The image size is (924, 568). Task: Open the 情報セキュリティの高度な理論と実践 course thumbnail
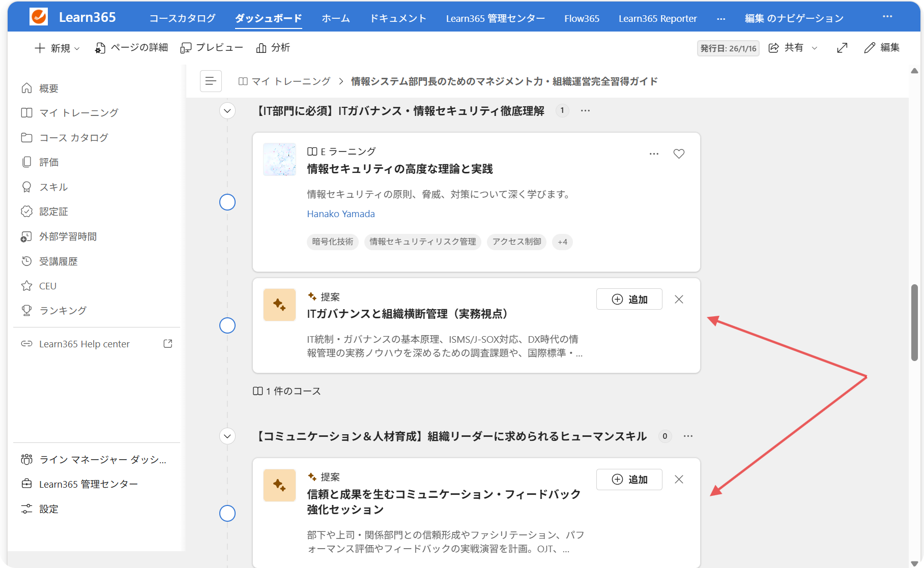pyautogui.click(x=279, y=160)
